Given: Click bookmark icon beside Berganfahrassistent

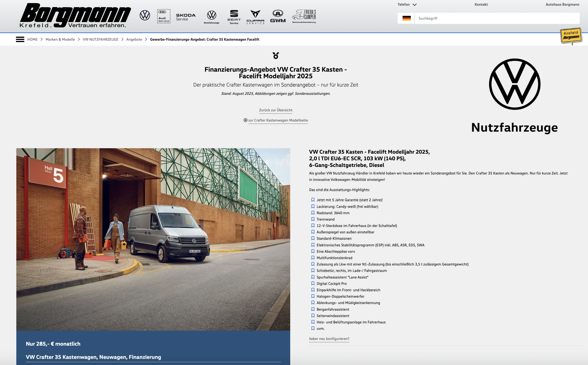Looking at the screenshot, I should 313,309.
